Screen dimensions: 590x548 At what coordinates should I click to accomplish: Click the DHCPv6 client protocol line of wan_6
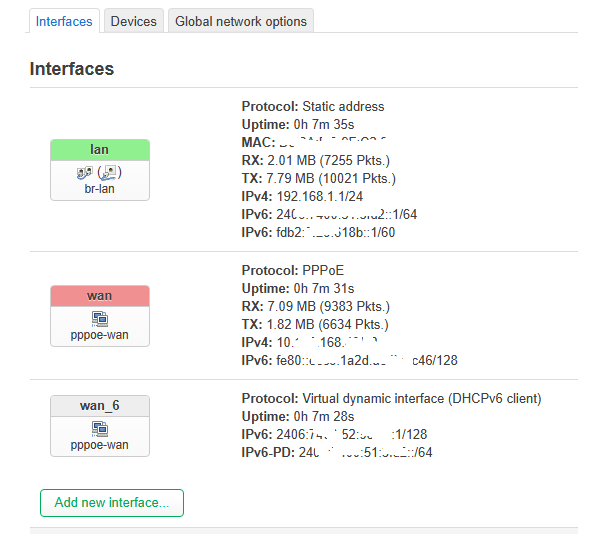(391, 398)
